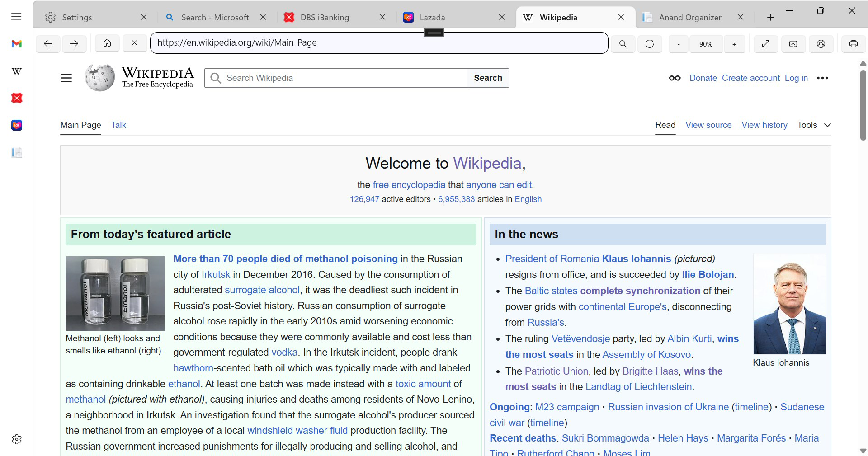Click the English language link
Screen dimensions: 868x456
[x=528, y=199]
